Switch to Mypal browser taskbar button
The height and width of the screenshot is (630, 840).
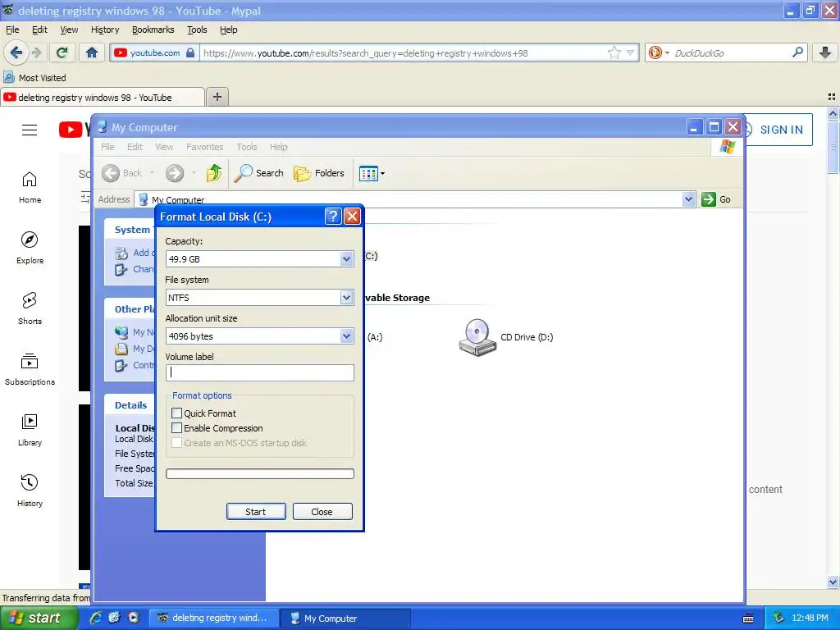pyautogui.click(x=214, y=618)
